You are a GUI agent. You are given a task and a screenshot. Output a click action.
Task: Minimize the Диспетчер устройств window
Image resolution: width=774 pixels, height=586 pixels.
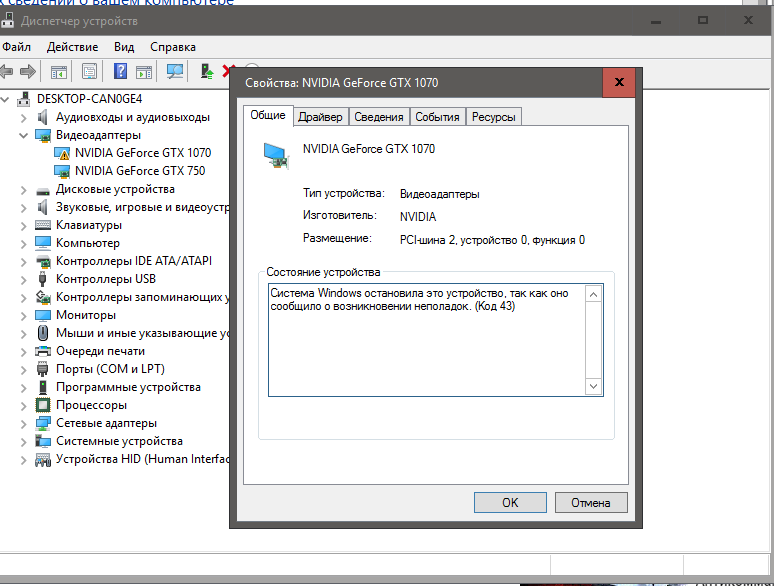(656, 21)
